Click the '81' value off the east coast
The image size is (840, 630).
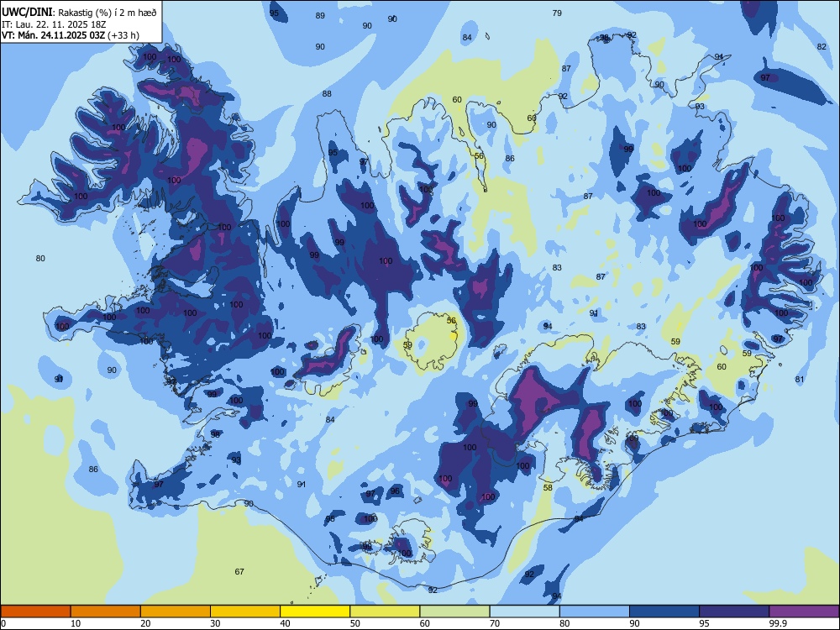pos(800,380)
